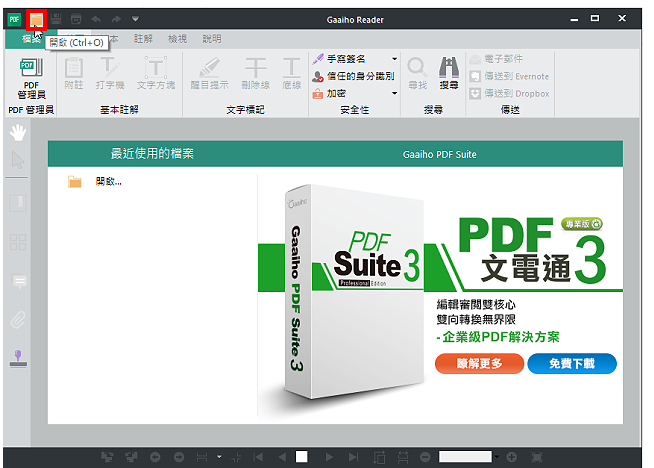Select the 底線 underline tool

[292, 74]
